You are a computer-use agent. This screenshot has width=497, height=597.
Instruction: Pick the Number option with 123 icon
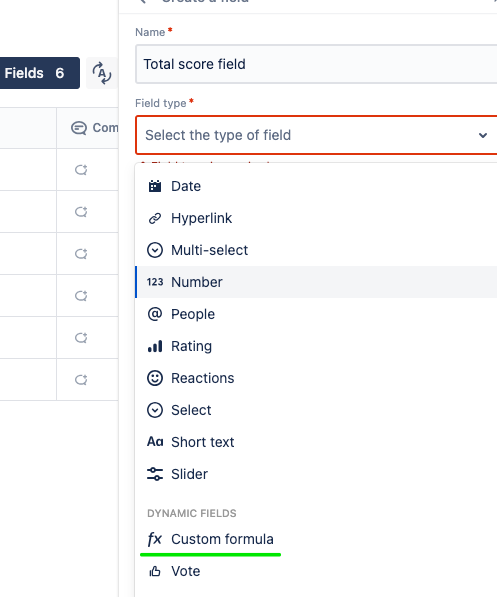[316, 282]
